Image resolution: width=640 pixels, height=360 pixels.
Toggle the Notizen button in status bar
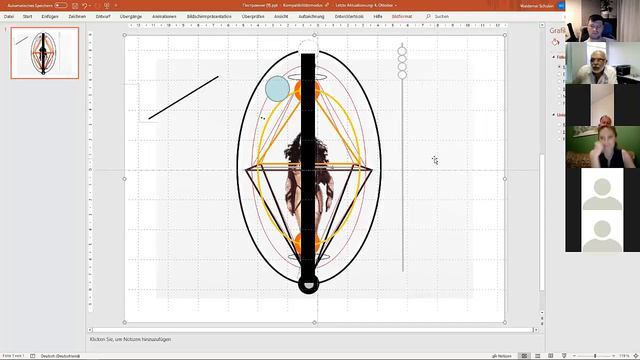502,356
